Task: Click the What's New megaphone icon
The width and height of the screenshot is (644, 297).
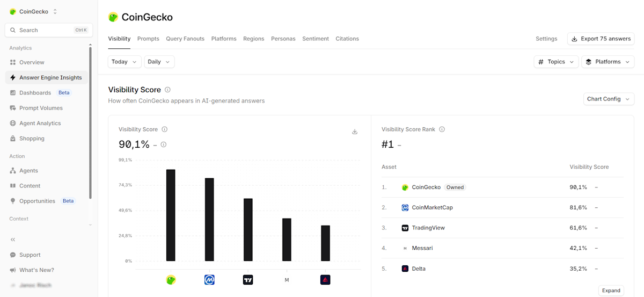Action: pos(13,270)
